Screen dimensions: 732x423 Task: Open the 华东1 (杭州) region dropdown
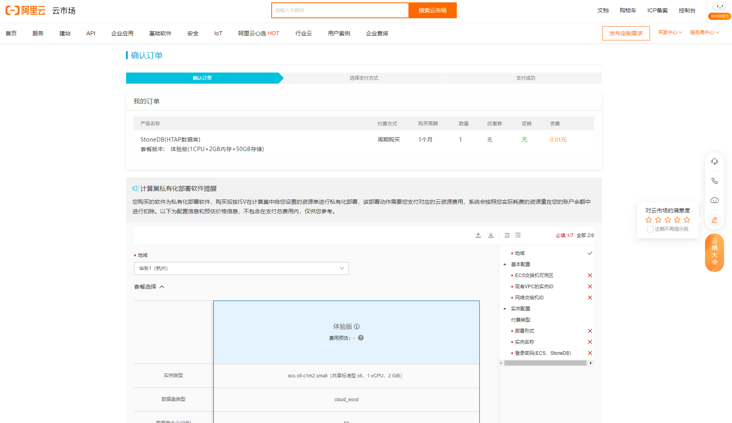point(241,268)
